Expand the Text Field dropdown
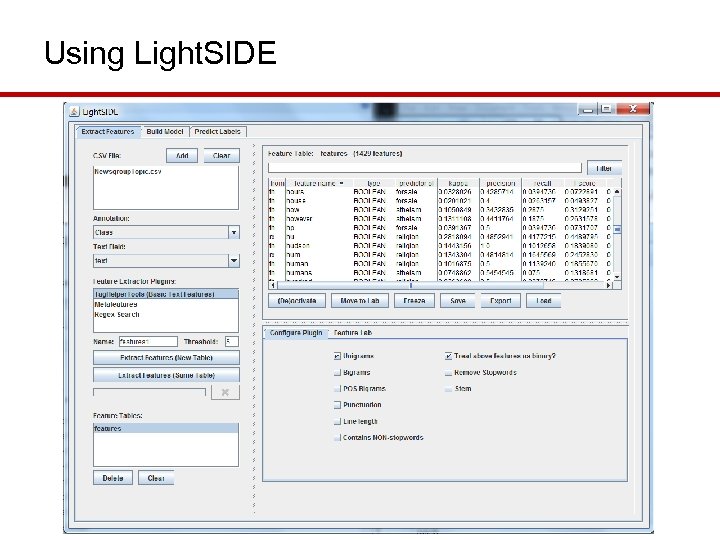This screenshot has height=540, width=720. pos(234,260)
